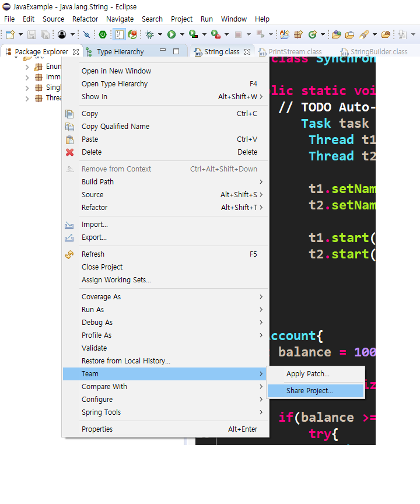This screenshot has height=504, width=420.
Task: Close the String.class editor tab
Action: 247,52
